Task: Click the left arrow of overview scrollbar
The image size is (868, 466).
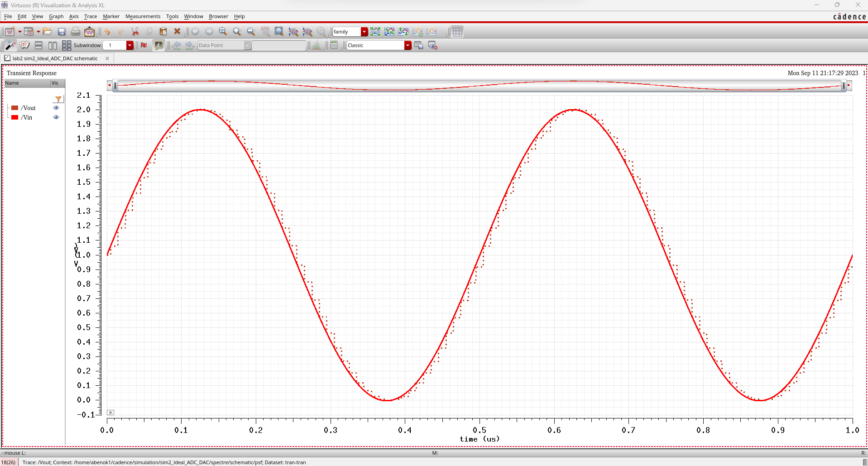Action: pyautogui.click(x=109, y=85)
